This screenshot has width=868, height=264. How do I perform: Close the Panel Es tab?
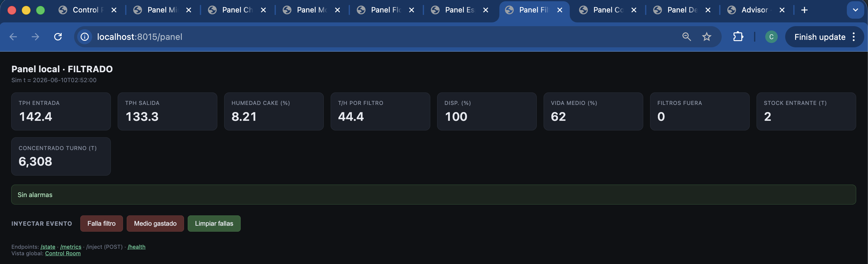[x=486, y=10]
